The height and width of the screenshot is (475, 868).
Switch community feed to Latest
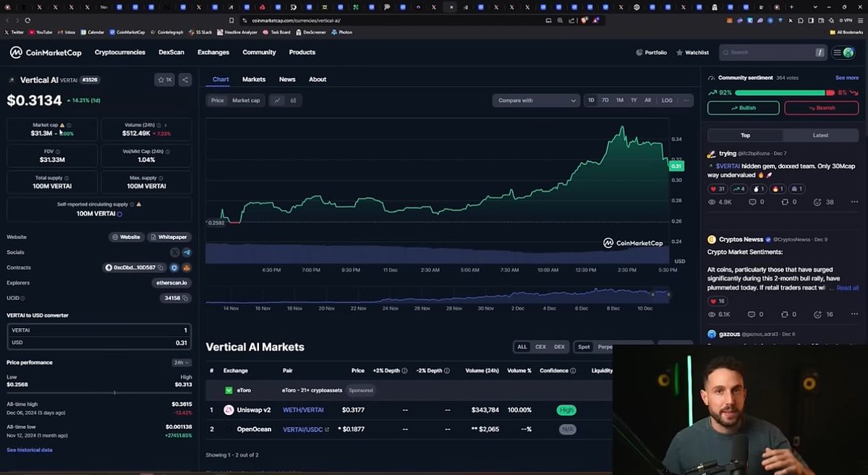(x=821, y=135)
